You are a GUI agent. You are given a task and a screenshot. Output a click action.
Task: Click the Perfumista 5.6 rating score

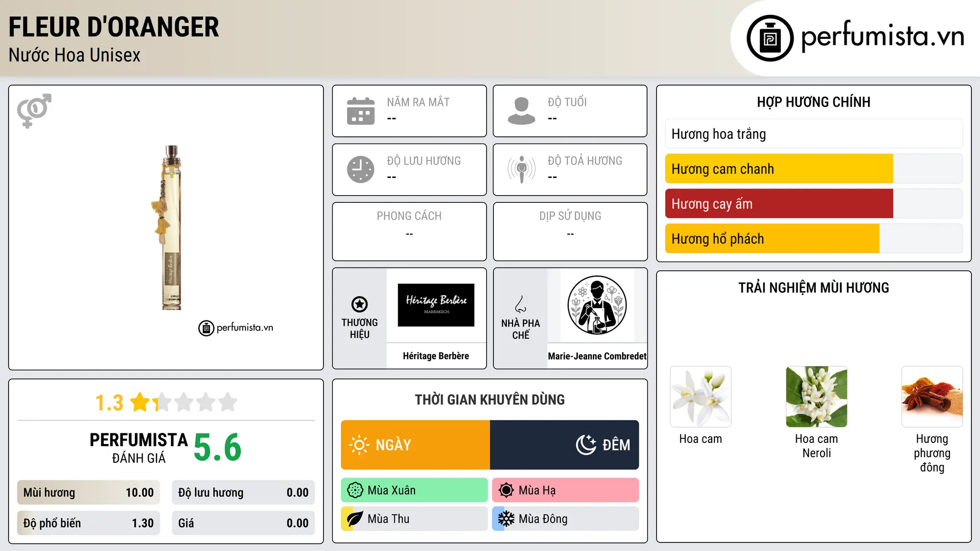pos(218,448)
